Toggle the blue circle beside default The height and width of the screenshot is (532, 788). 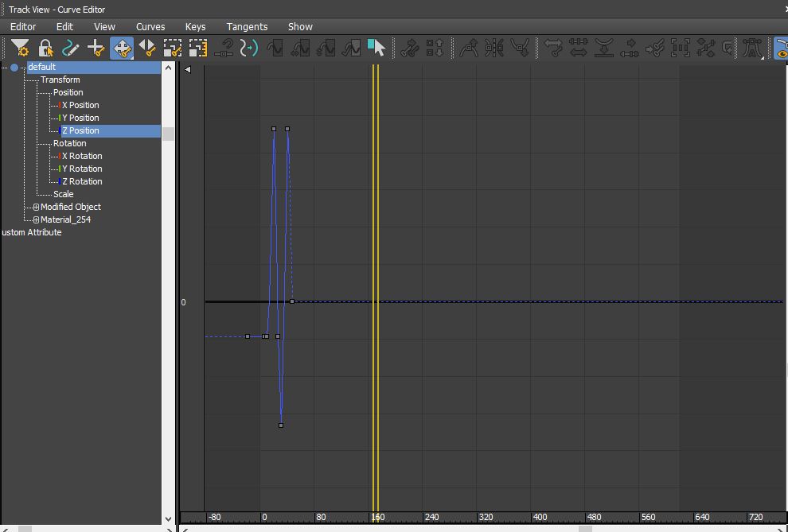click(14, 68)
